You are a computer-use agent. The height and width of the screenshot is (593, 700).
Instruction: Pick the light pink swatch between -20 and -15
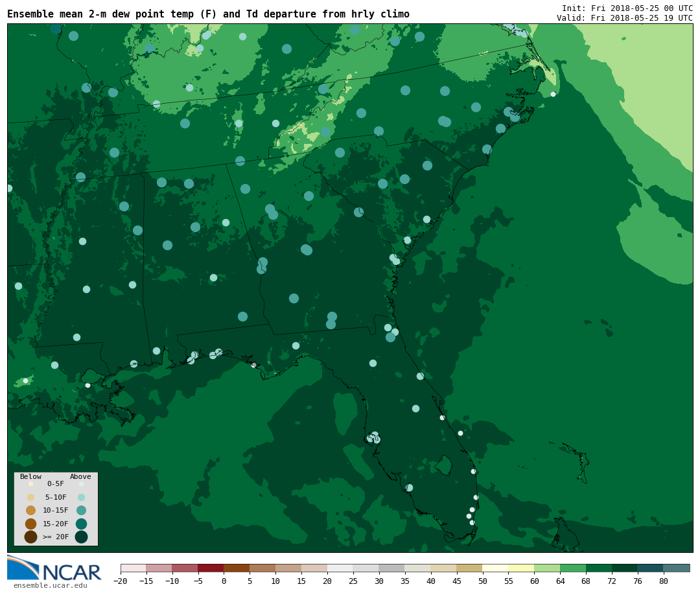pos(133,568)
